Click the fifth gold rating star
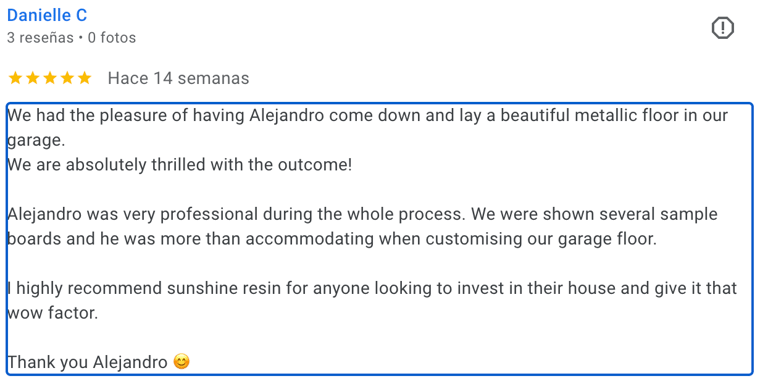The height and width of the screenshot is (389, 768). (84, 78)
